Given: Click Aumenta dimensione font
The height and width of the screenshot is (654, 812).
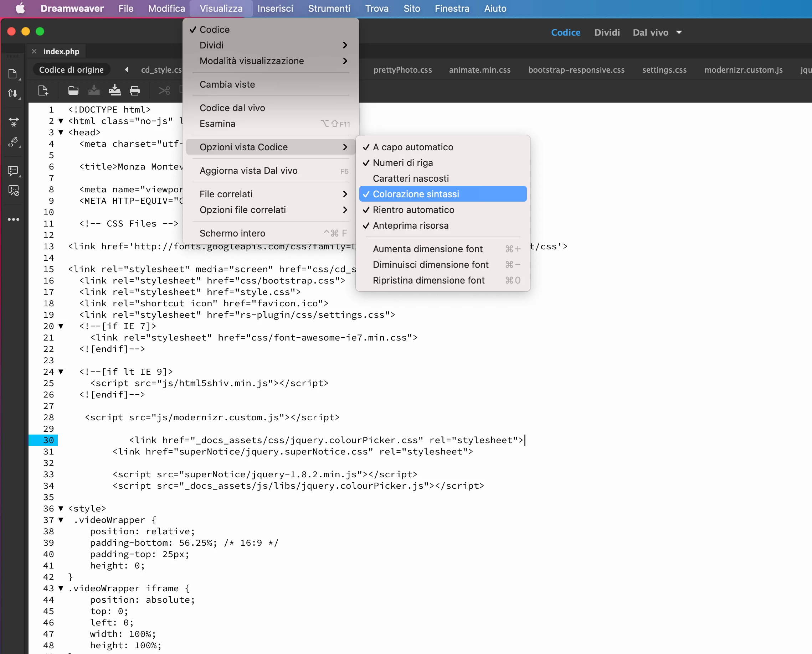Looking at the screenshot, I should click(x=427, y=249).
